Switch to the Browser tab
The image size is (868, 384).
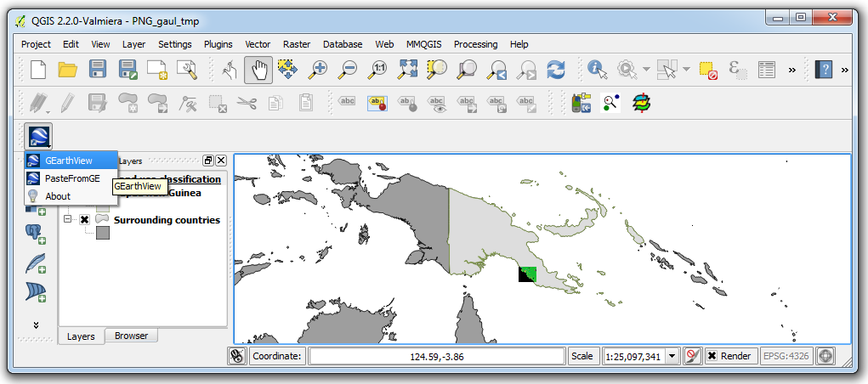(x=131, y=336)
